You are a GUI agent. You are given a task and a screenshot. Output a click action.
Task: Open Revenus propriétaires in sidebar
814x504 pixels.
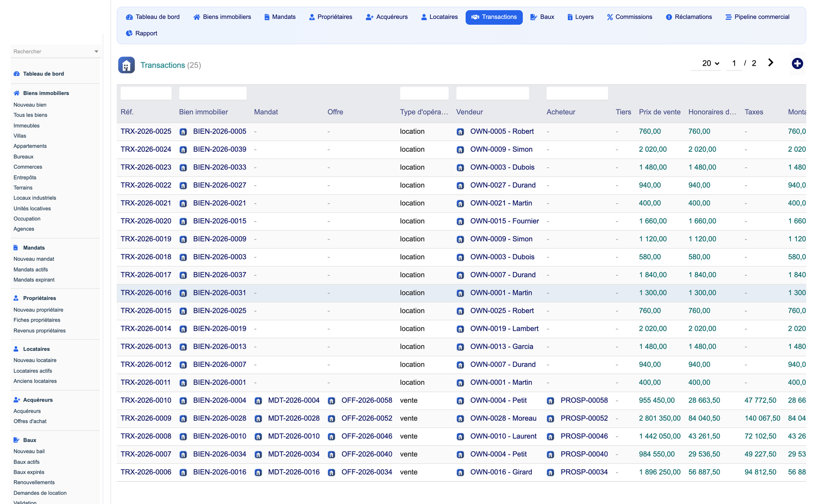pos(39,331)
